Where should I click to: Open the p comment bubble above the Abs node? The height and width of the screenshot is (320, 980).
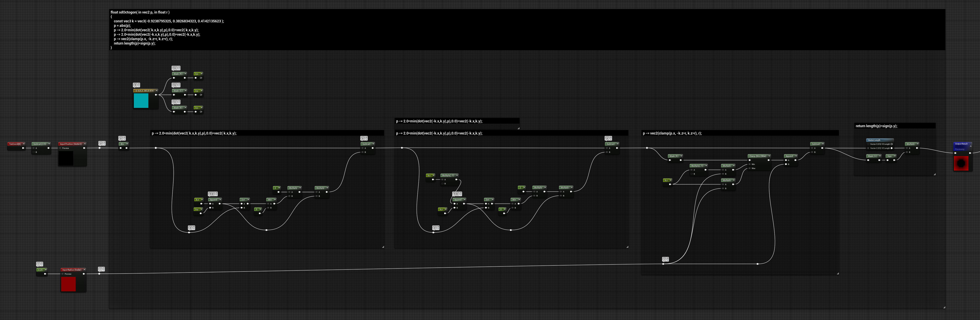122,138
